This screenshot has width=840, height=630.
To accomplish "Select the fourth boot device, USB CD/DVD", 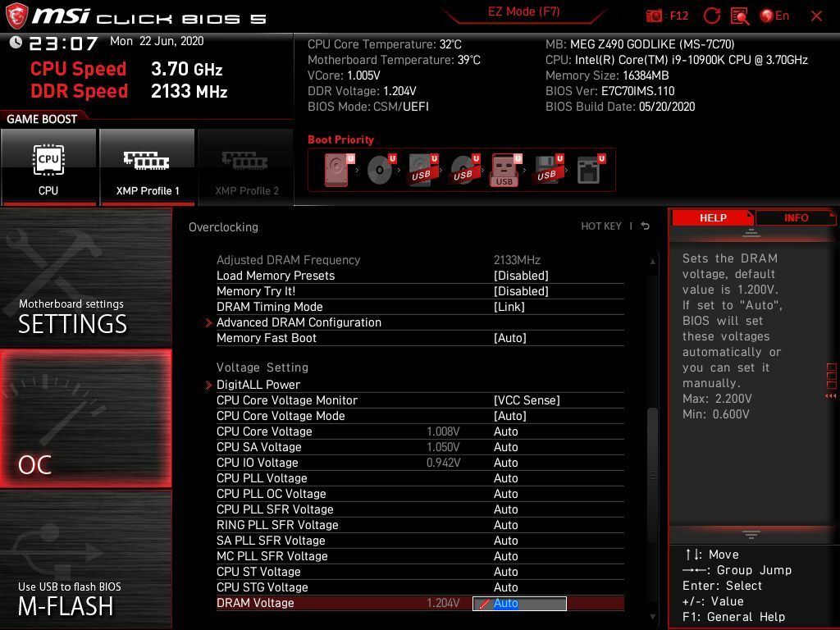I will 464,169.
